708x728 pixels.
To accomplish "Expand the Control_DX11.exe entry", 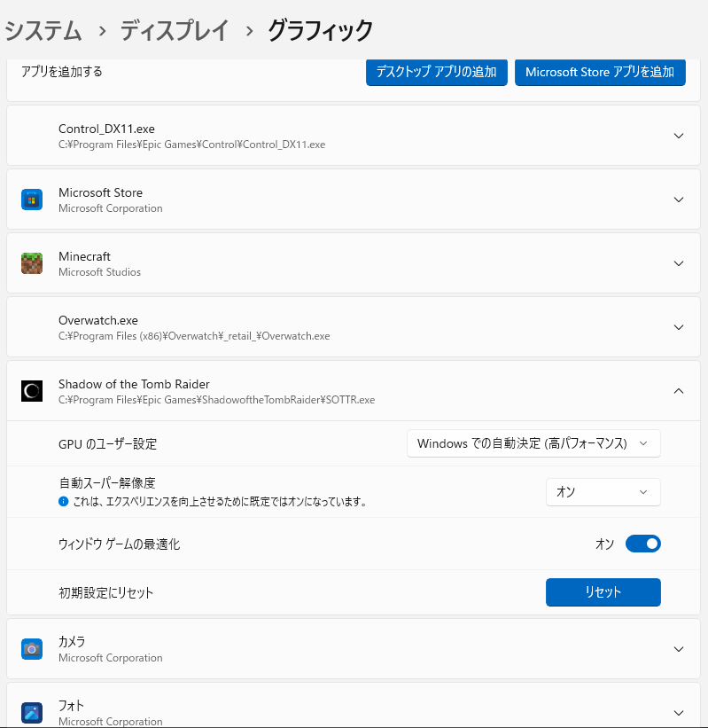I will pos(679,136).
